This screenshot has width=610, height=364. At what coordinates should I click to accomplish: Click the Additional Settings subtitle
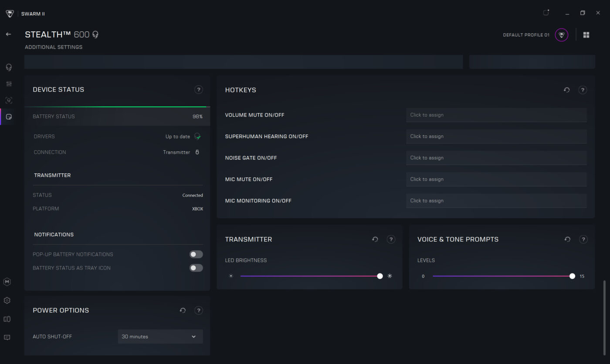click(54, 47)
